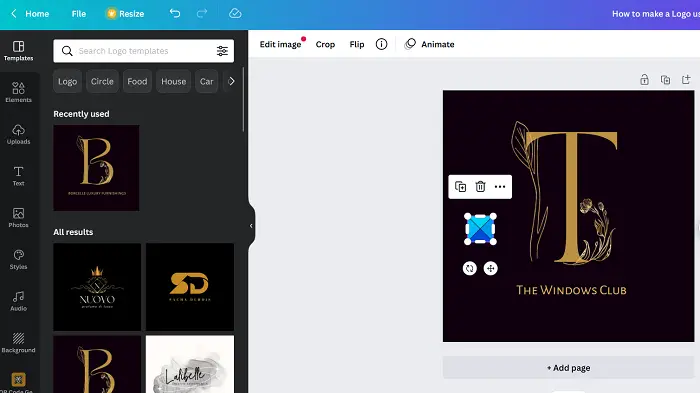Click the Animate button
This screenshot has width=700, height=393.
tap(429, 44)
